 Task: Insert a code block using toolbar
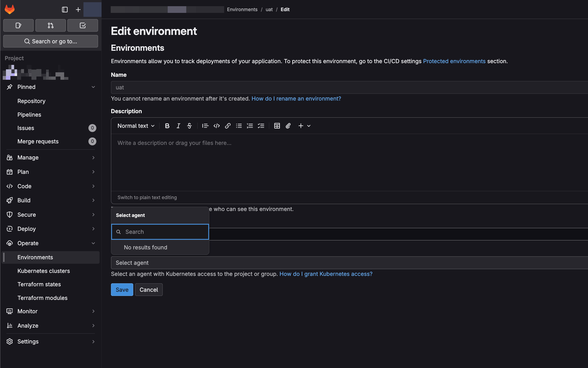pos(216,126)
